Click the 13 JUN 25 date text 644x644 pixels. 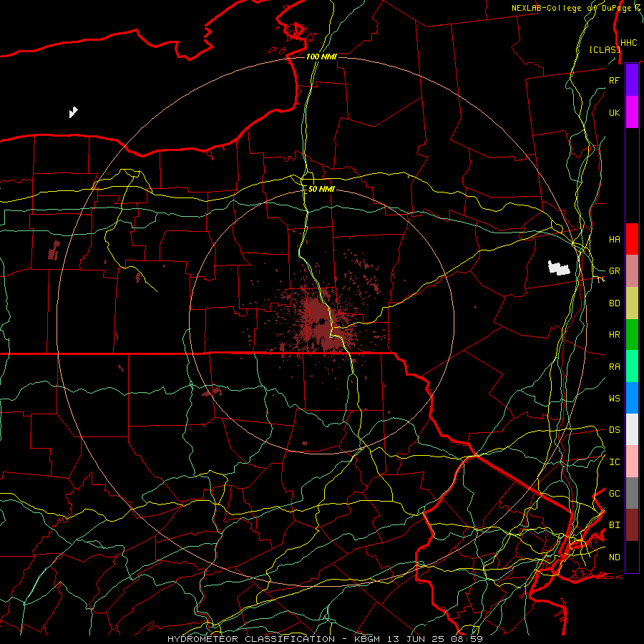417,639
